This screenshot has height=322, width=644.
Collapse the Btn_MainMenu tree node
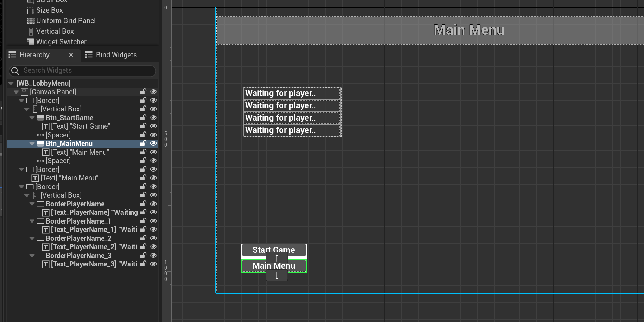32,144
